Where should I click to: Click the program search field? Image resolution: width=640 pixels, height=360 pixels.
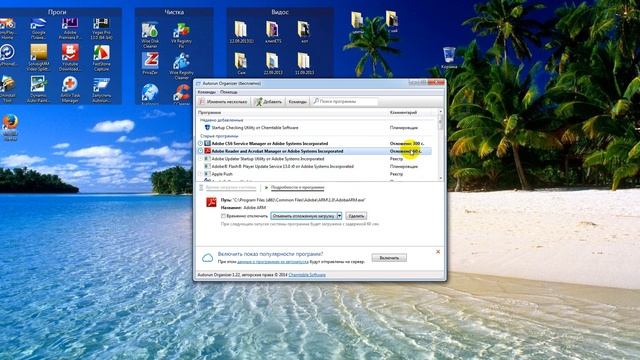point(345,101)
